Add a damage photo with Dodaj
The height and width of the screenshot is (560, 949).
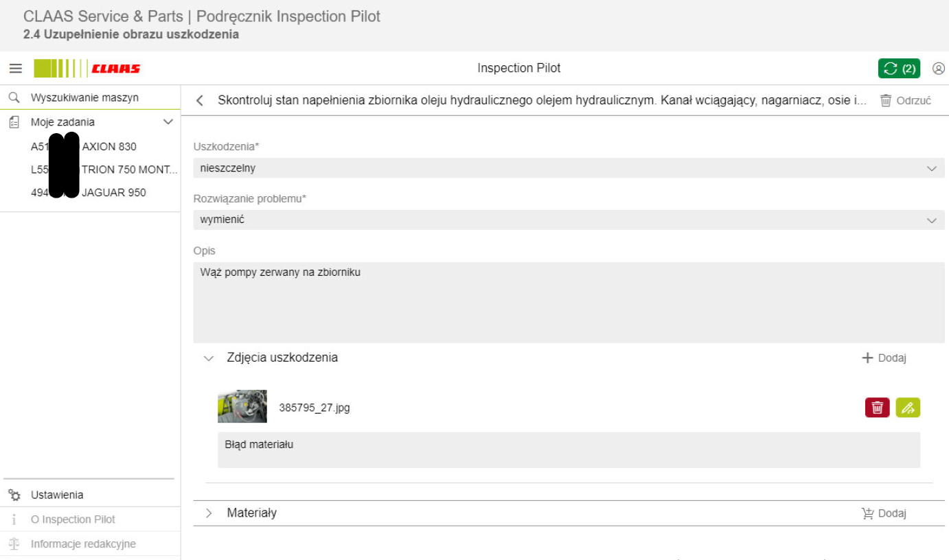(884, 358)
